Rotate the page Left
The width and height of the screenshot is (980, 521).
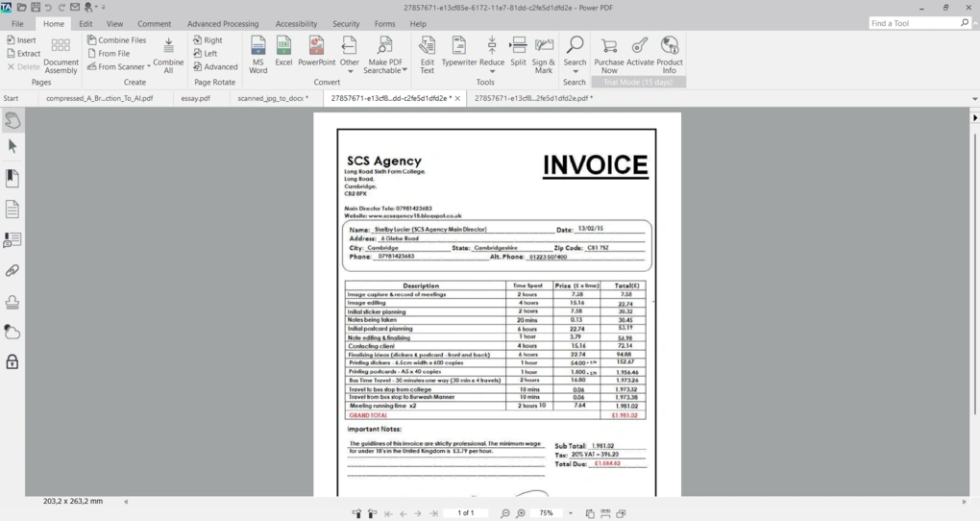coord(206,53)
